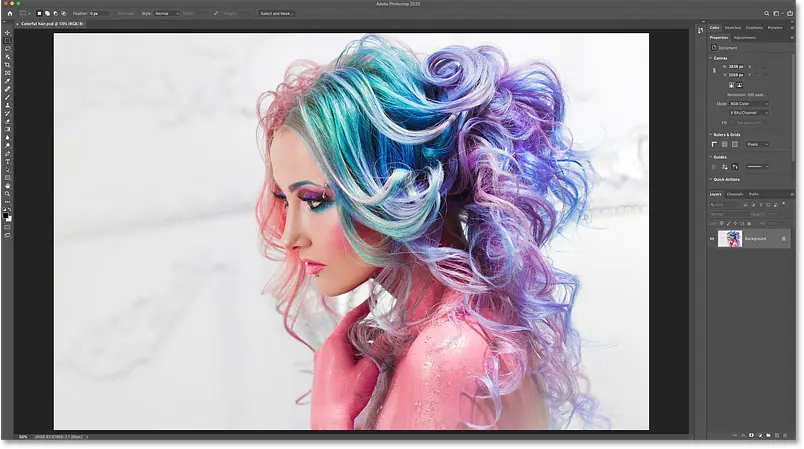Select the Eraser tool
804x449 pixels.
click(x=7, y=121)
